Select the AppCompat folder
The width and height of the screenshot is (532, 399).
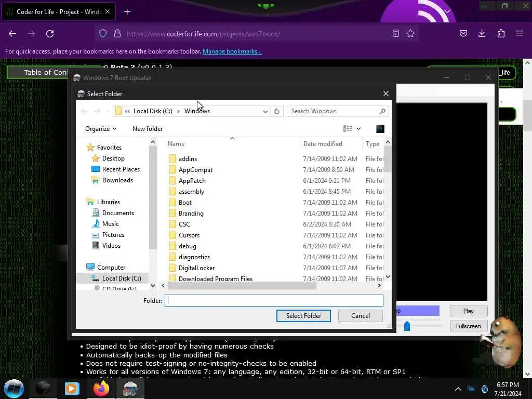pos(195,170)
